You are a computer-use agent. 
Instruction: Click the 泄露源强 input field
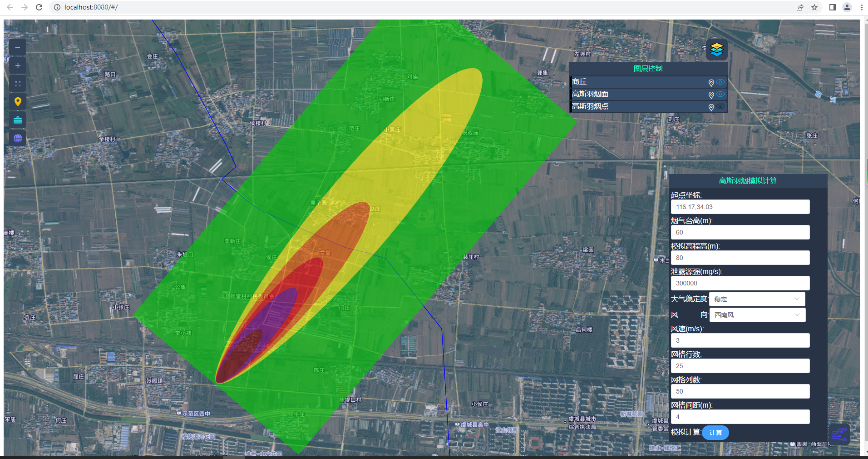740,283
